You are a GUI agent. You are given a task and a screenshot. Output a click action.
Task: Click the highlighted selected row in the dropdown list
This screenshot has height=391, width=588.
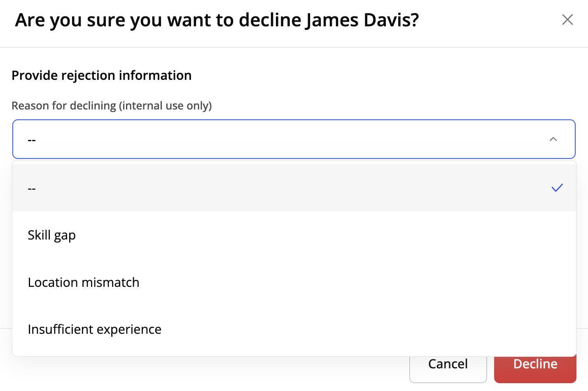(x=288, y=188)
